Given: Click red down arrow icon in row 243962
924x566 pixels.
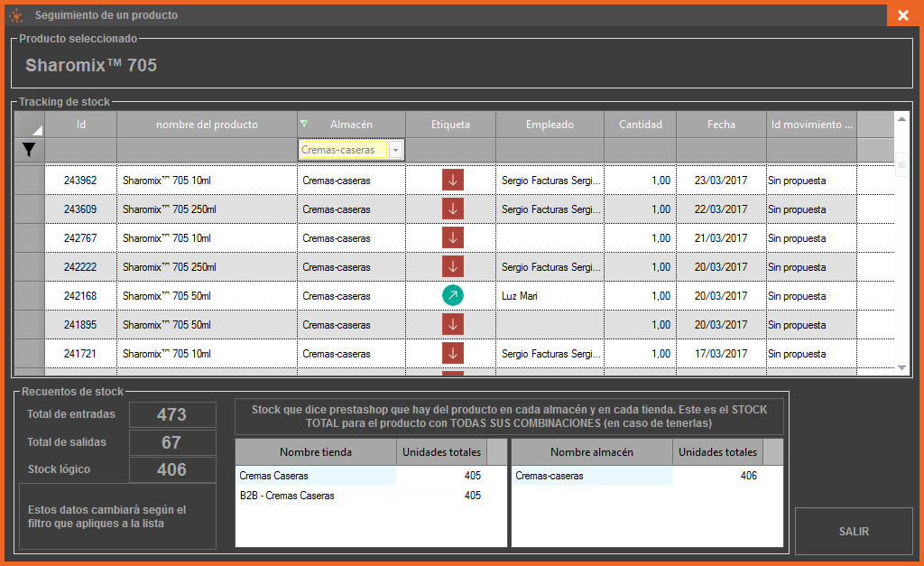Looking at the screenshot, I should pyautogui.click(x=452, y=180).
